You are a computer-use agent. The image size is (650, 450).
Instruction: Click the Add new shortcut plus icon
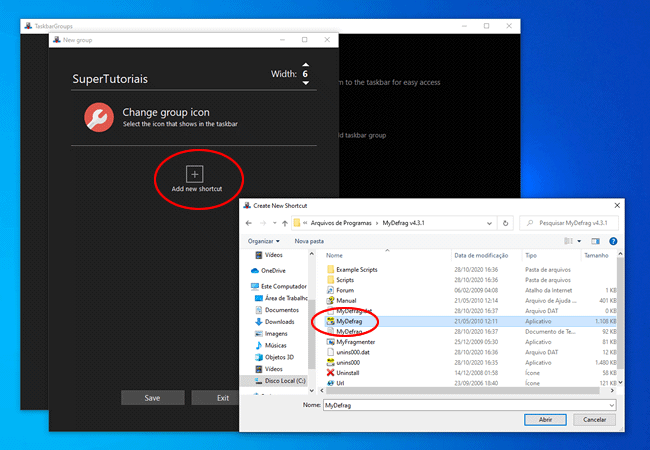pyautogui.click(x=195, y=174)
